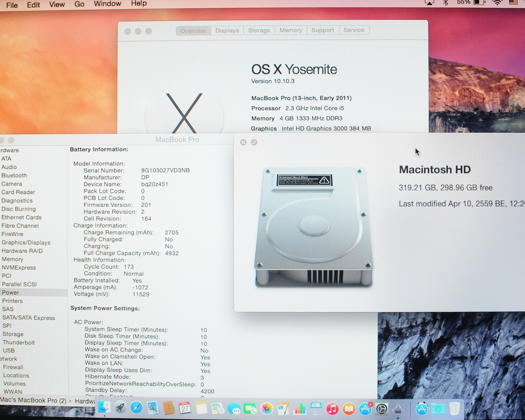Switch to the Storage tab
525x420 pixels.
tap(259, 30)
